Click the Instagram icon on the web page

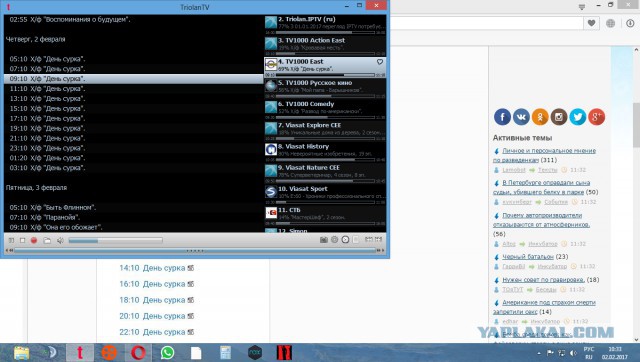tap(559, 117)
